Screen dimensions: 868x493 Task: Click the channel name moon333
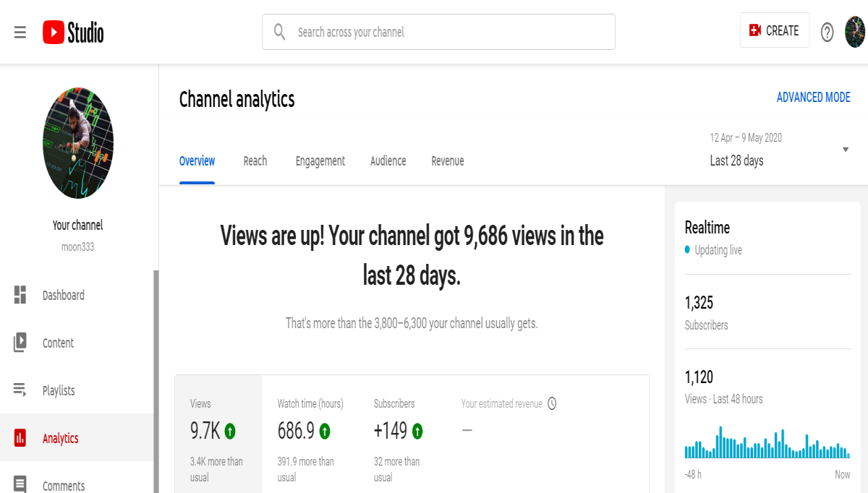[x=77, y=247]
